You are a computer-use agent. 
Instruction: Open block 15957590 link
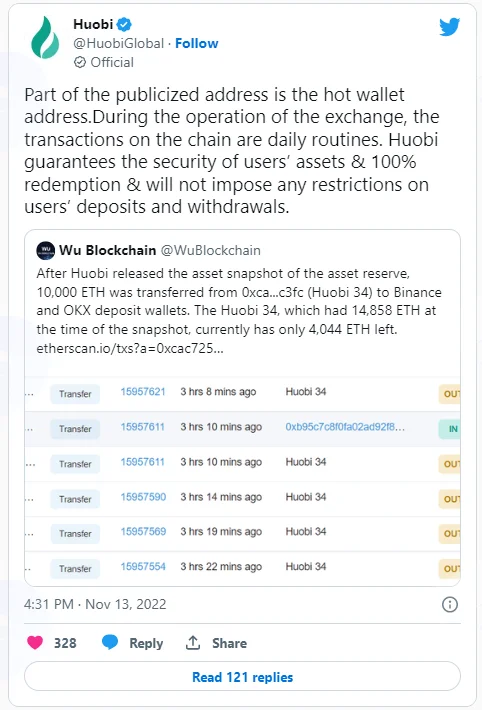[143, 497]
